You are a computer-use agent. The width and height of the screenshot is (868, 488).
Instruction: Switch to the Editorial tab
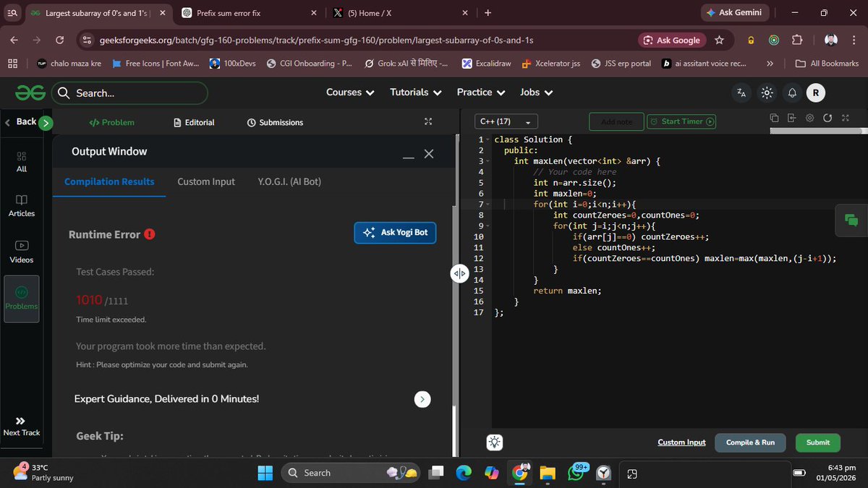pos(194,122)
